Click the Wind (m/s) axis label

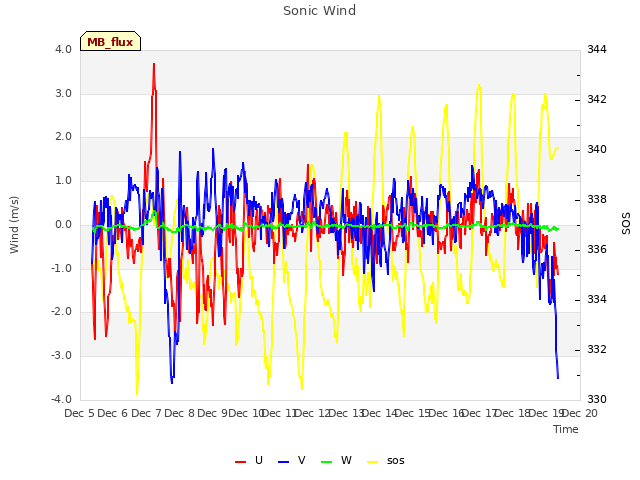coord(14,225)
